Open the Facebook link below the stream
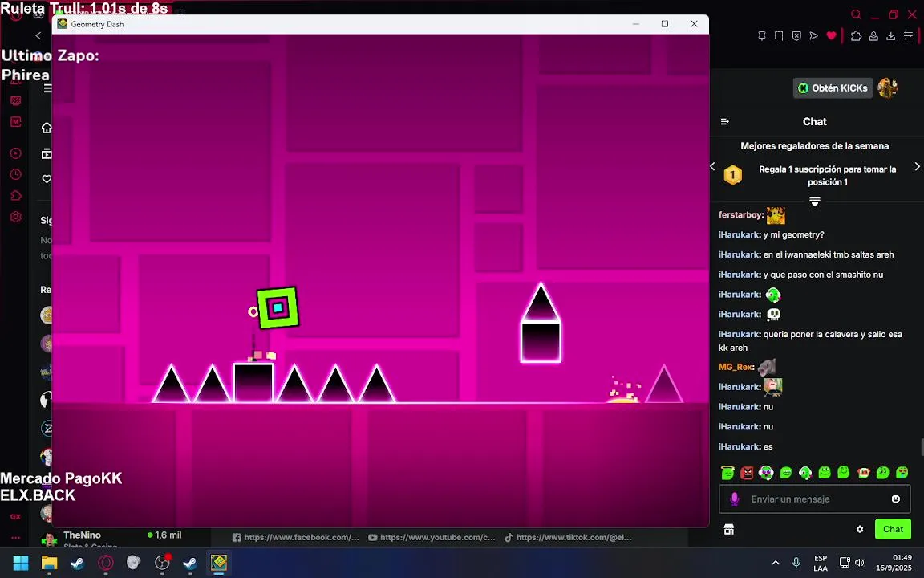This screenshot has height=578, width=924. click(x=296, y=537)
